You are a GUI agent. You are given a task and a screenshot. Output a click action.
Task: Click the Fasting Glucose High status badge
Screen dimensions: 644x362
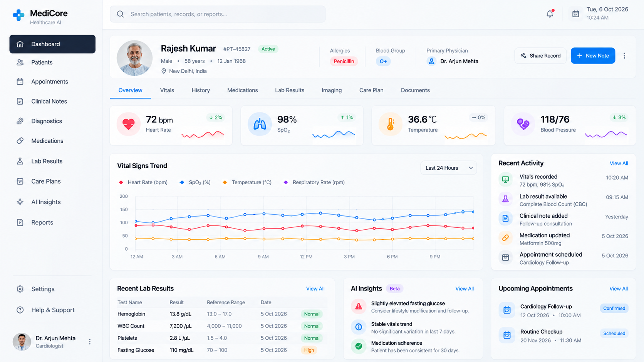click(309, 350)
